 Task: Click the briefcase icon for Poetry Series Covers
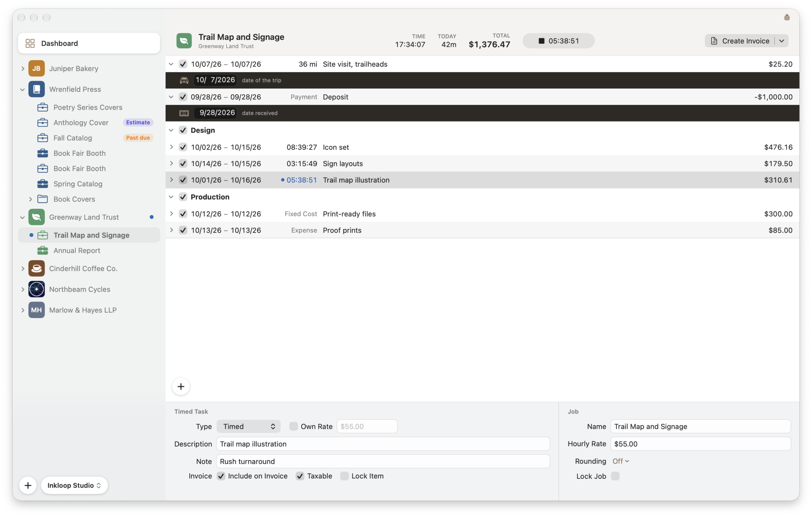(x=43, y=107)
